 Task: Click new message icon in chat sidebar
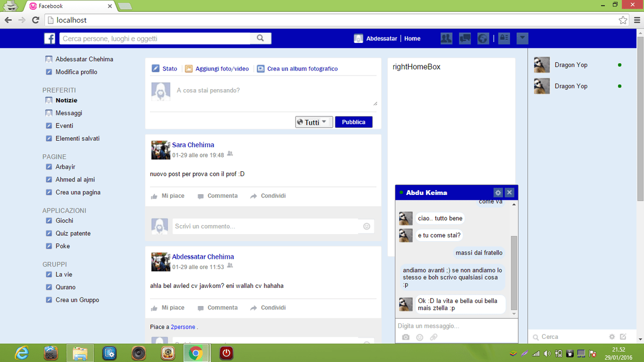tap(623, 337)
